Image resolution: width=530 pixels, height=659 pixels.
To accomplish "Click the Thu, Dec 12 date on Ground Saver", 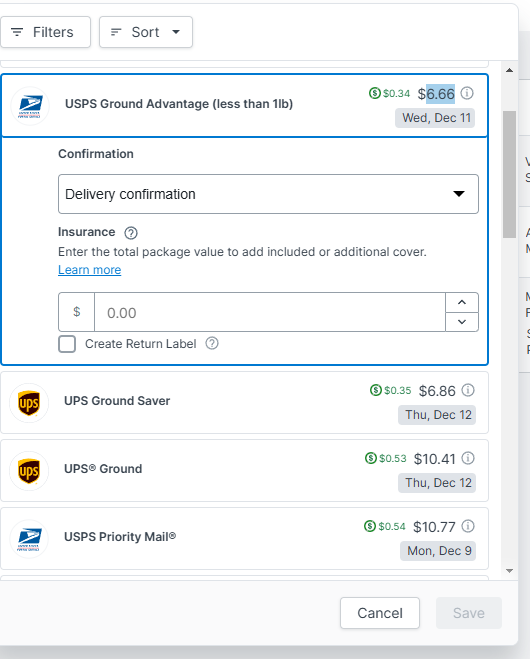I will coord(437,415).
